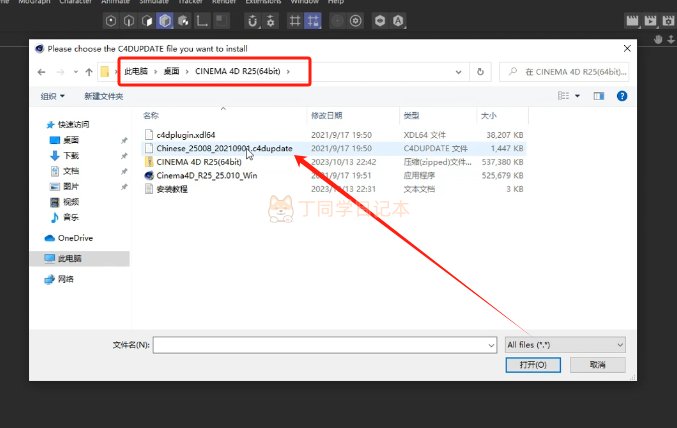The image size is (677, 428).
Task: Select the Chinese_25008 c4dupdate file
Action: 224,148
